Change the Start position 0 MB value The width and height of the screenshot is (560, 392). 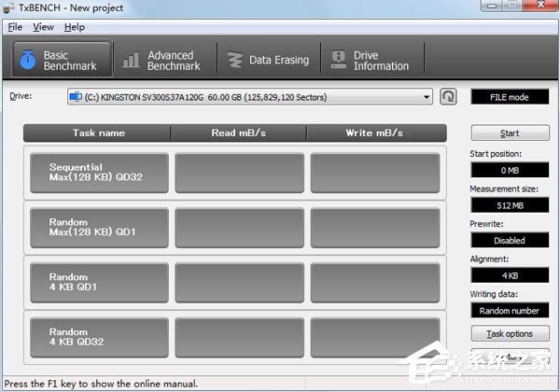(x=510, y=170)
